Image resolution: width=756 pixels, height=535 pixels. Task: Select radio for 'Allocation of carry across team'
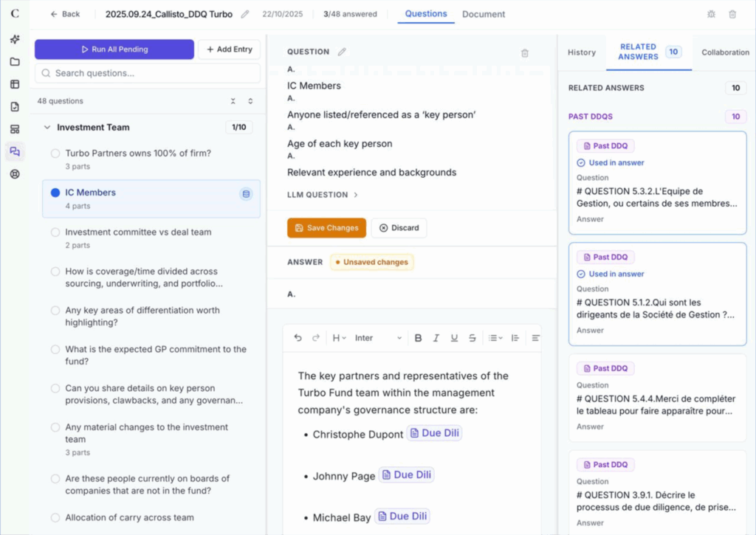55,518
